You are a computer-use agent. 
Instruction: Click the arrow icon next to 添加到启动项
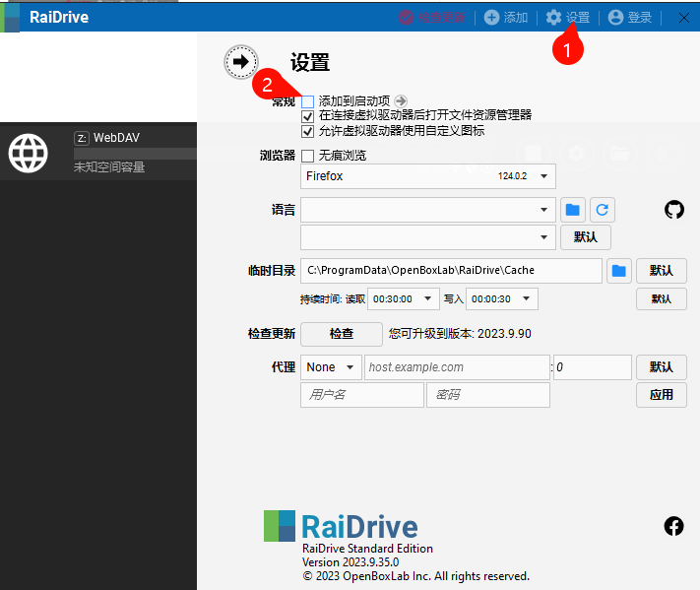click(401, 100)
